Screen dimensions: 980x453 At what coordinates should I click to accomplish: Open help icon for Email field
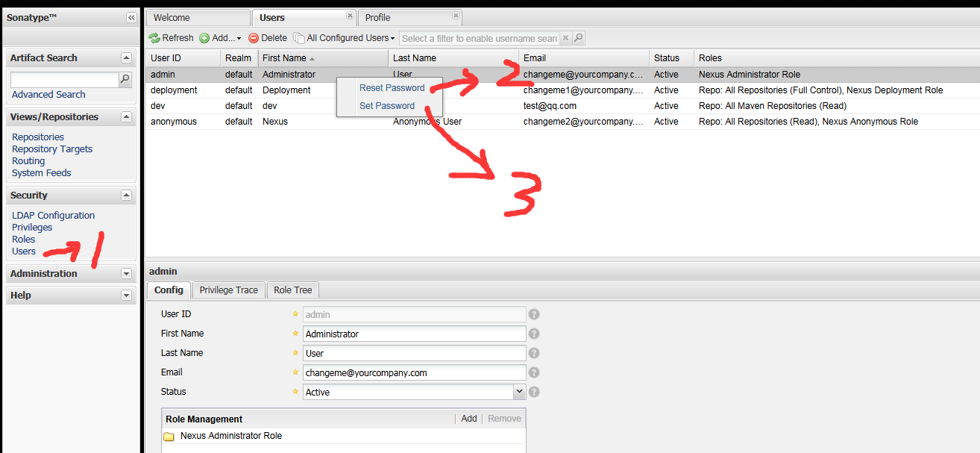pos(534,373)
